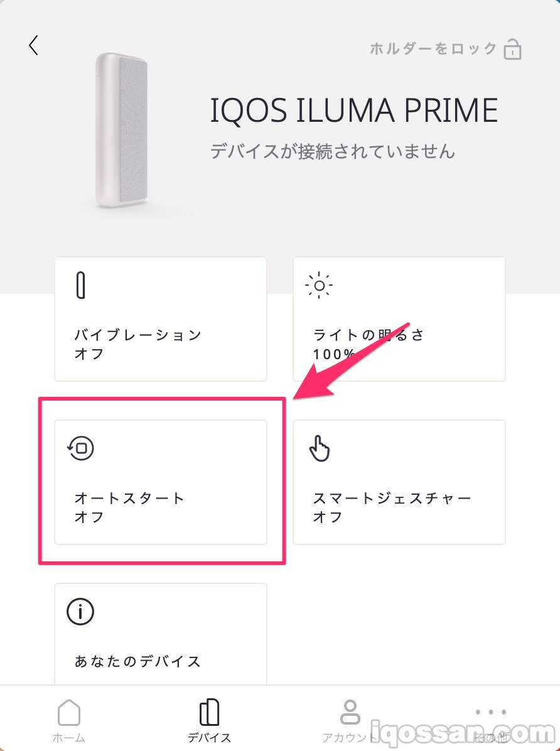This screenshot has width=560, height=751.
Task: Tap the back arrow chevron
Action: pyautogui.click(x=34, y=45)
